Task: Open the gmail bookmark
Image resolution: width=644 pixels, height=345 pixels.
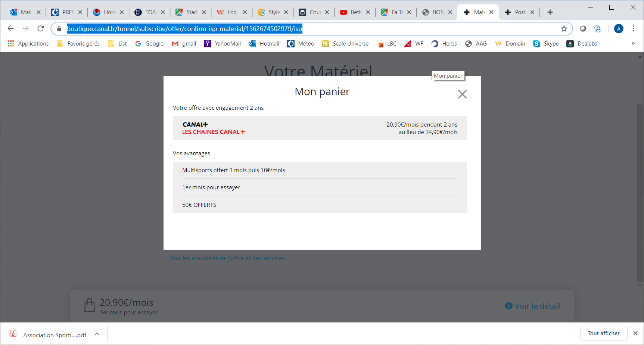Action: 184,44
